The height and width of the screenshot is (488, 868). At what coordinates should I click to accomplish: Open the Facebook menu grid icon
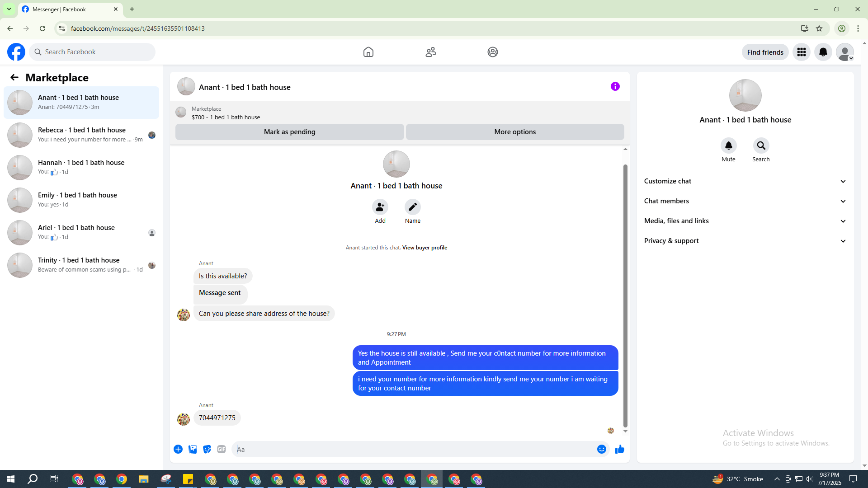(802, 52)
